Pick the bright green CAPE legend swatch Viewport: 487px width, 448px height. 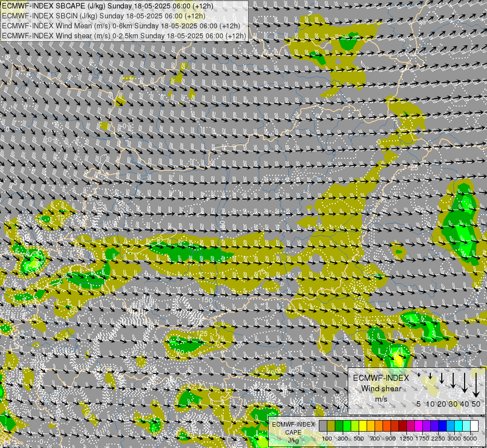347,426
